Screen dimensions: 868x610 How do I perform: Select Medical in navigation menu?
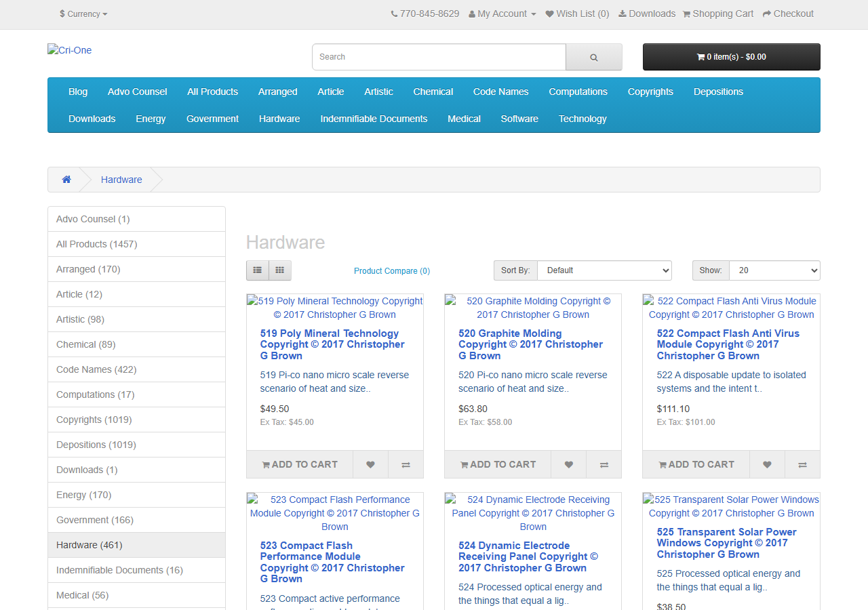(465, 119)
